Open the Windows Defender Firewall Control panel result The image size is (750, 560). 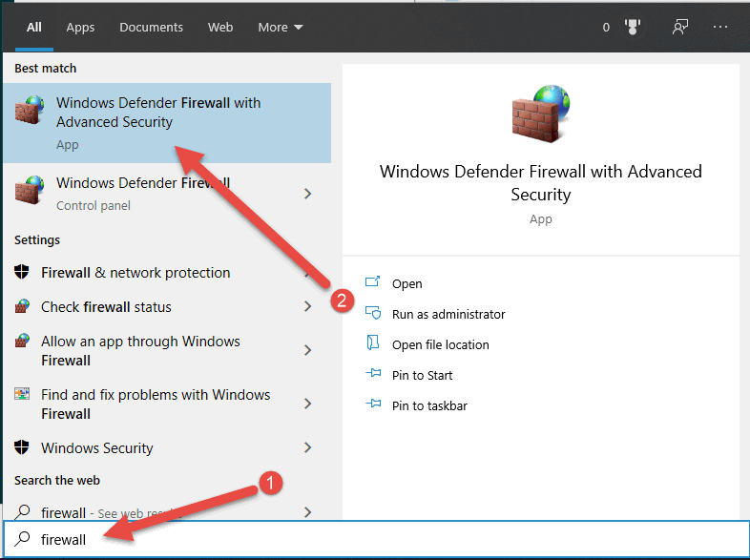[167, 194]
